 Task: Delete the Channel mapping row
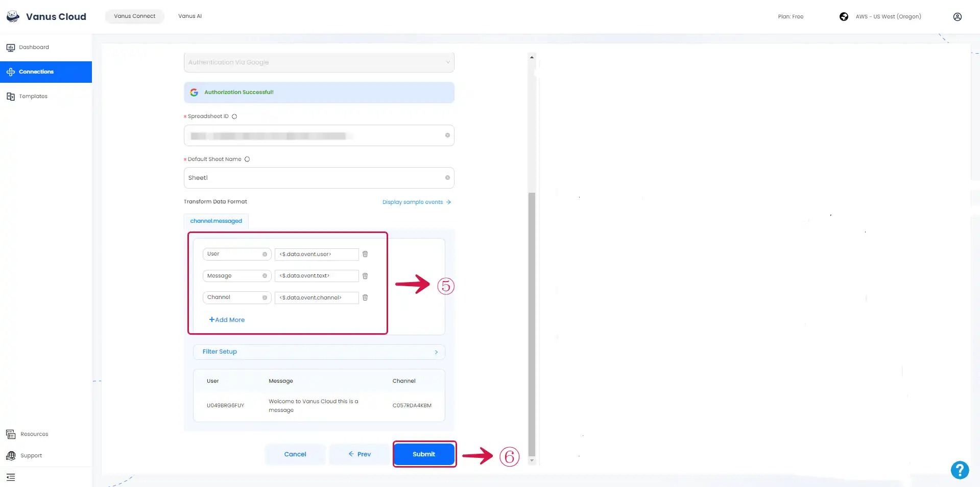(365, 297)
